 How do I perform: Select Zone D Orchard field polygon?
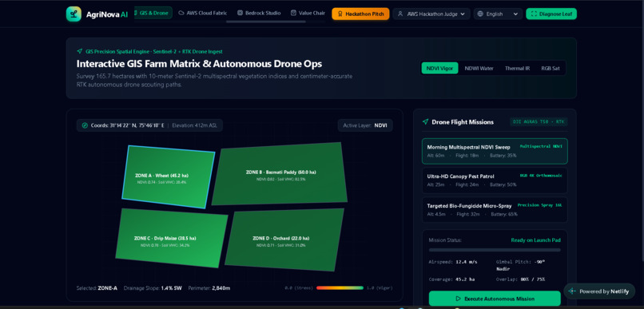pyautogui.click(x=284, y=240)
